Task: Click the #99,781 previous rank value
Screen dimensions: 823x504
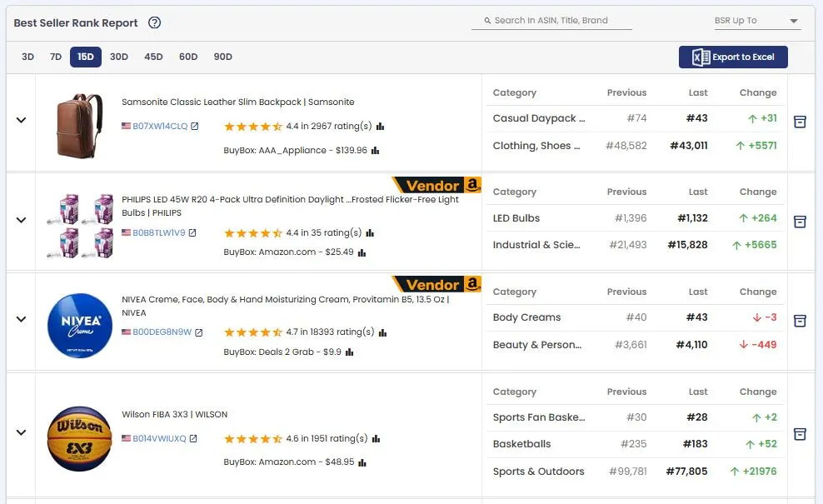Action: (x=628, y=471)
